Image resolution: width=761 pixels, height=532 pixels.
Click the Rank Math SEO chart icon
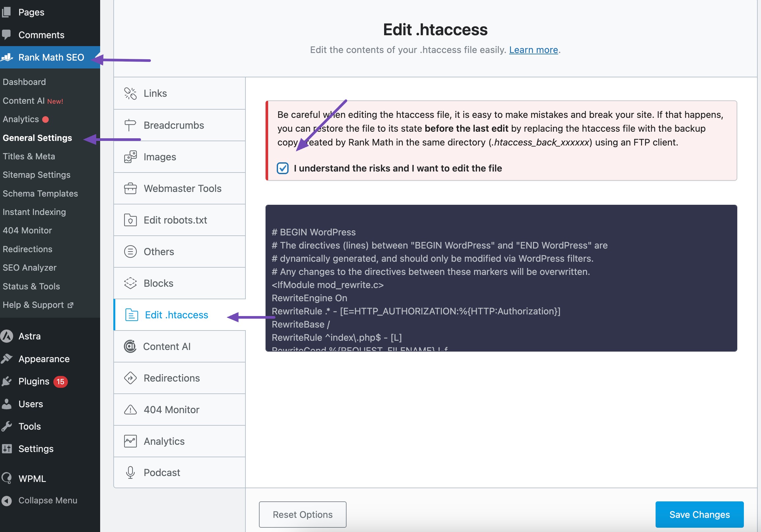pos(7,57)
